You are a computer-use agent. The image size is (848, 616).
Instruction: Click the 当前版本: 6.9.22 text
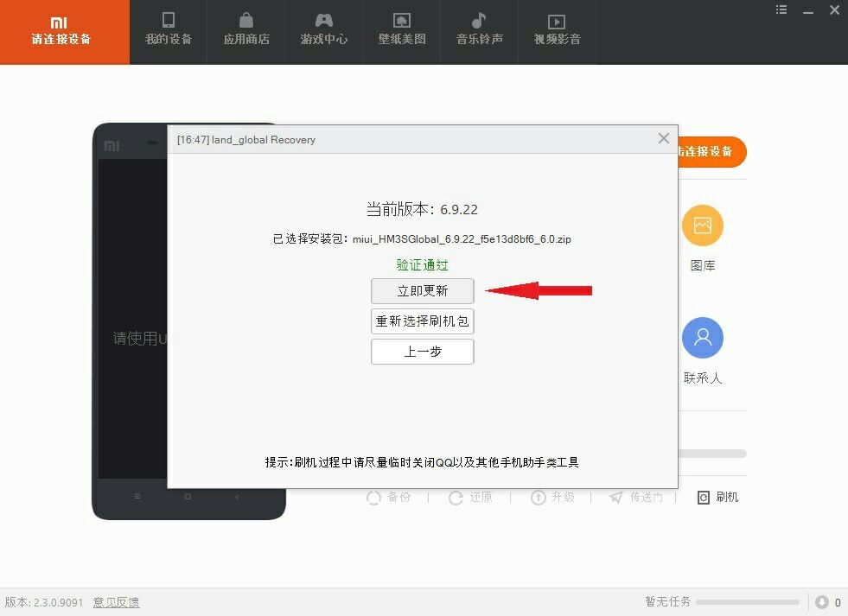[x=423, y=209]
